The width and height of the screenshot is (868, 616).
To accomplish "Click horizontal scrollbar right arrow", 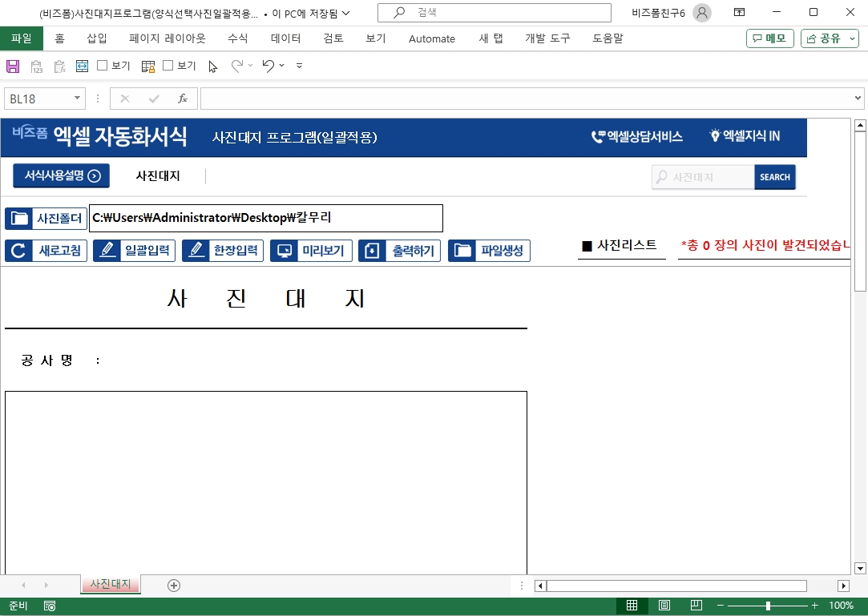I will coord(843,586).
